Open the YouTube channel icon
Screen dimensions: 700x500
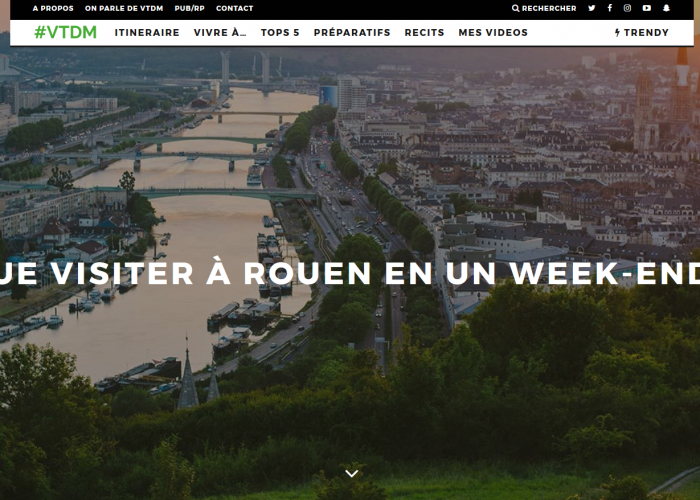pos(646,8)
